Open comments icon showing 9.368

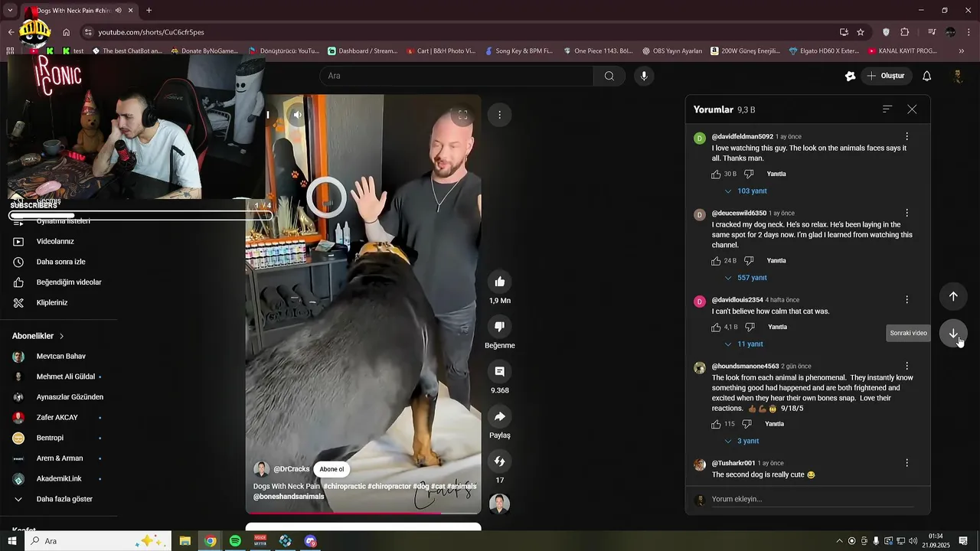point(499,371)
